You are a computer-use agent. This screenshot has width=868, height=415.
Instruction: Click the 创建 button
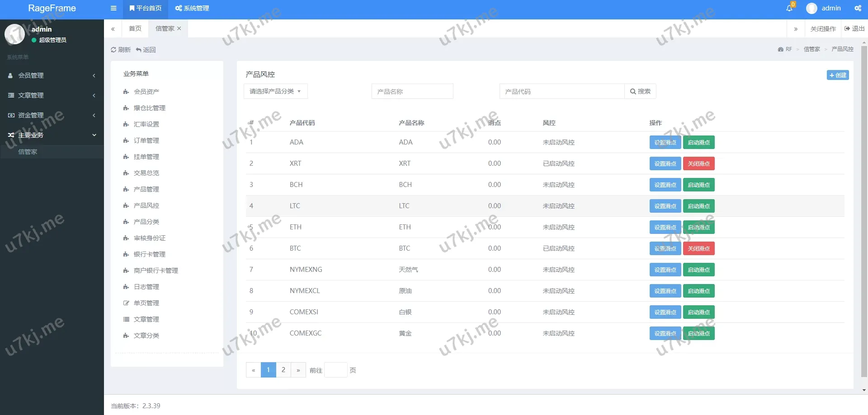click(837, 75)
